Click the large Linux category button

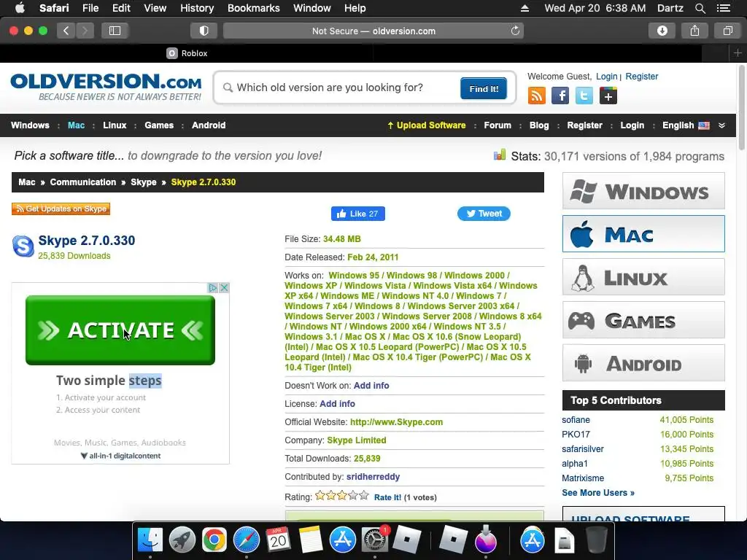coord(643,277)
